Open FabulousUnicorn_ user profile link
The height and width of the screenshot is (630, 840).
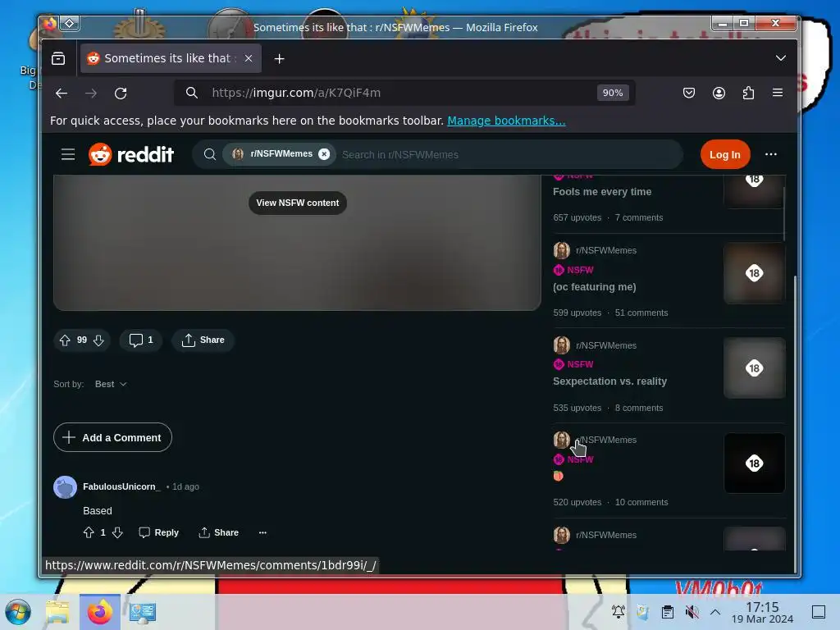tap(121, 486)
